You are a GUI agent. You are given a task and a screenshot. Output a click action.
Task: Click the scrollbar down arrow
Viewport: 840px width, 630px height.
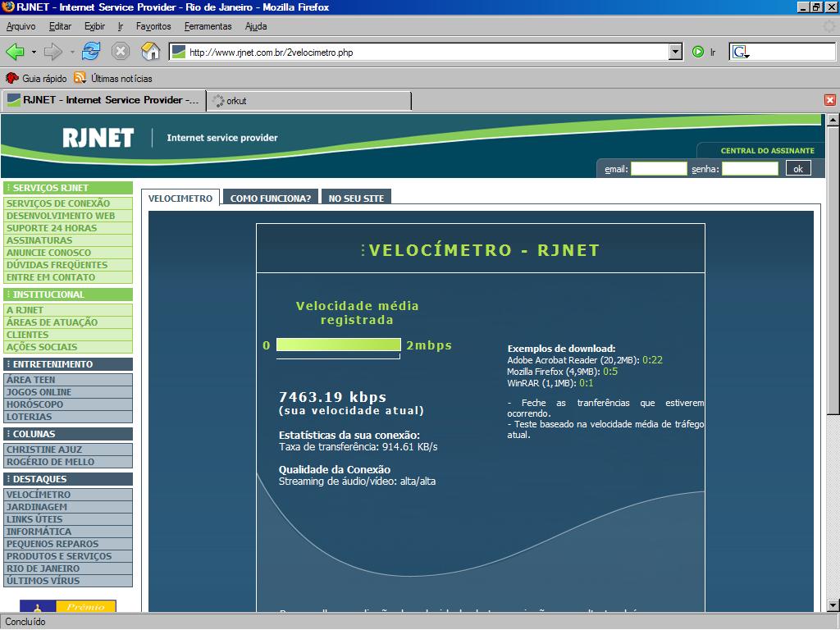click(833, 605)
